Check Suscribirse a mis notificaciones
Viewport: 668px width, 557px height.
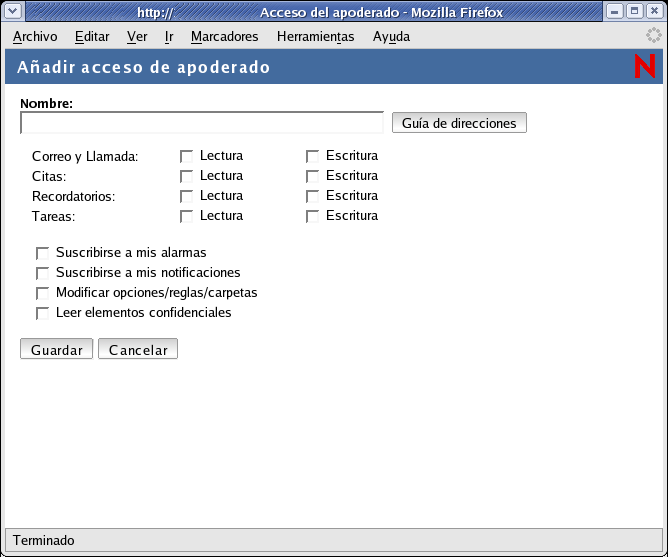tap(43, 273)
